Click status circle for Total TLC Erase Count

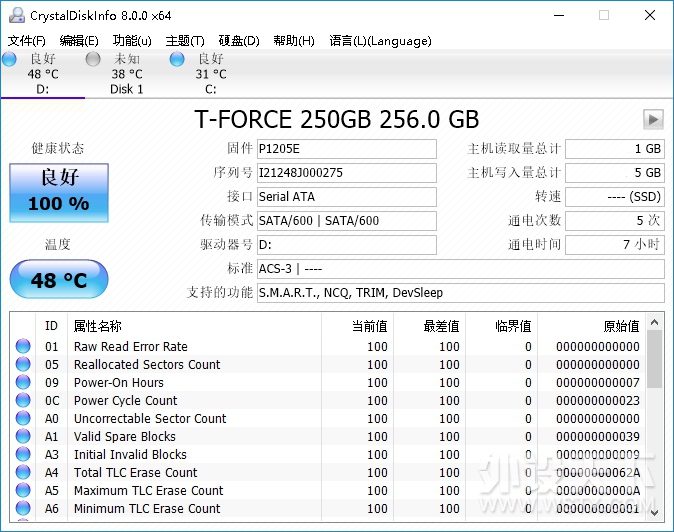coord(23,472)
